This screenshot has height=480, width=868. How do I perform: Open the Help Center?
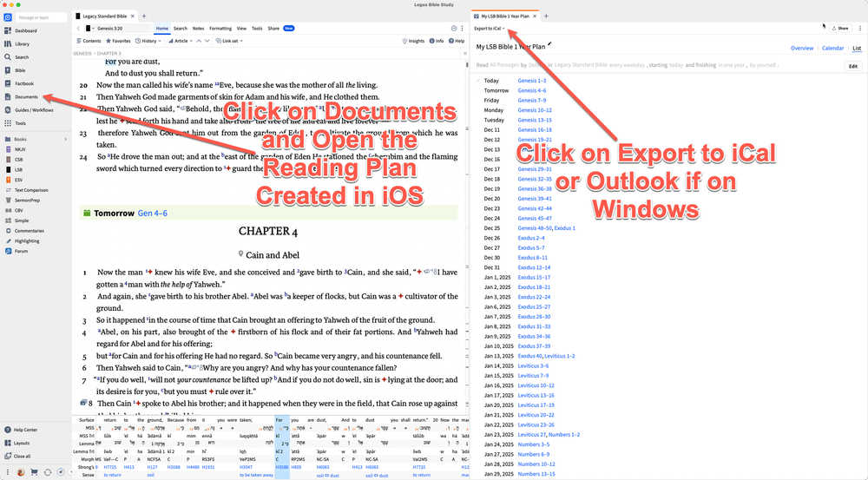pos(21,430)
